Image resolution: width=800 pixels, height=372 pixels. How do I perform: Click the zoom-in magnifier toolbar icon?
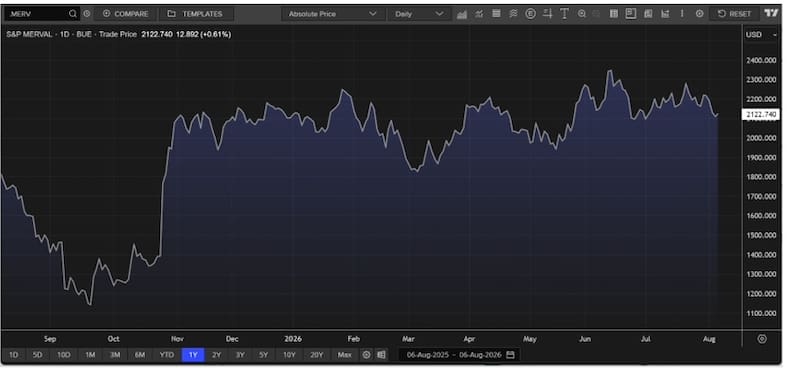pyautogui.click(x=582, y=14)
